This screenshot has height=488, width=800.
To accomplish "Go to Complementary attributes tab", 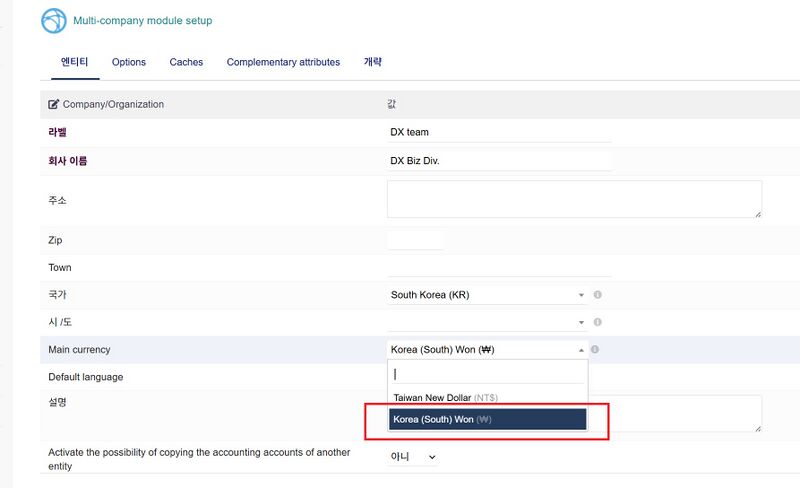I will pyautogui.click(x=283, y=62).
